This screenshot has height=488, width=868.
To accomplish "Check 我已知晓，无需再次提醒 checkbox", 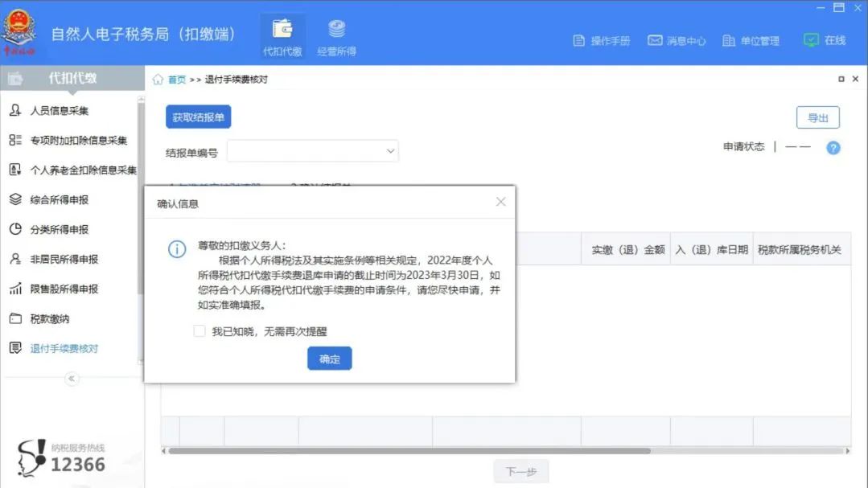I will 200,331.
